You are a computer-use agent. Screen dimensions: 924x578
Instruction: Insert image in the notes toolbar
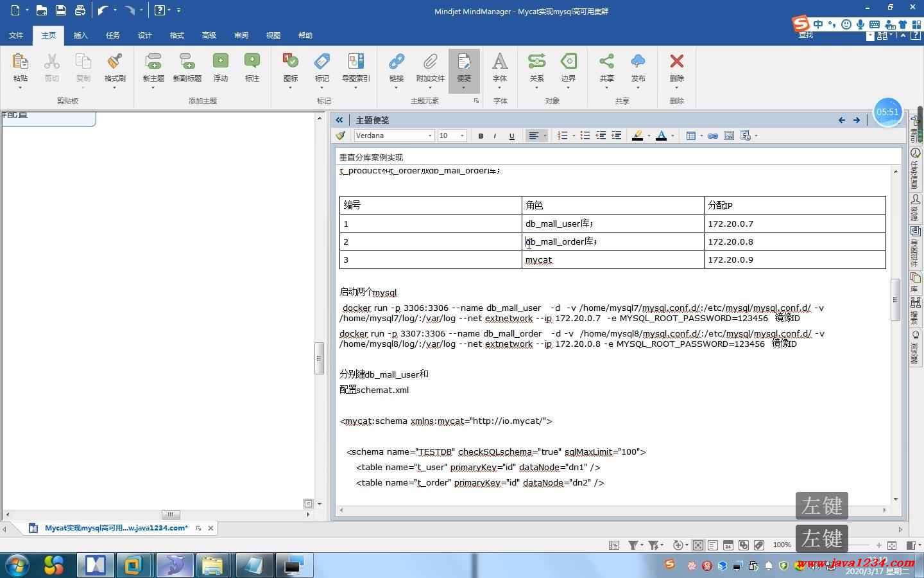[x=729, y=136]
